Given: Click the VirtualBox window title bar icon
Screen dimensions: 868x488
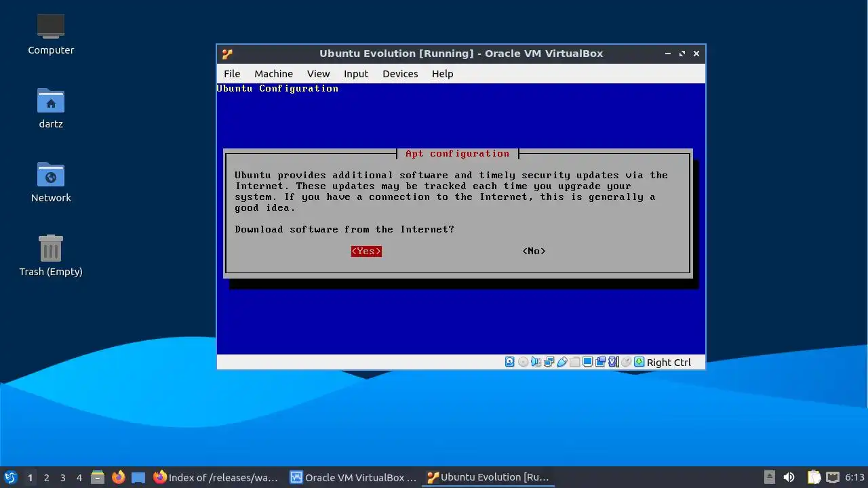Looking at the screenshot, I should [x=227, y=54].
